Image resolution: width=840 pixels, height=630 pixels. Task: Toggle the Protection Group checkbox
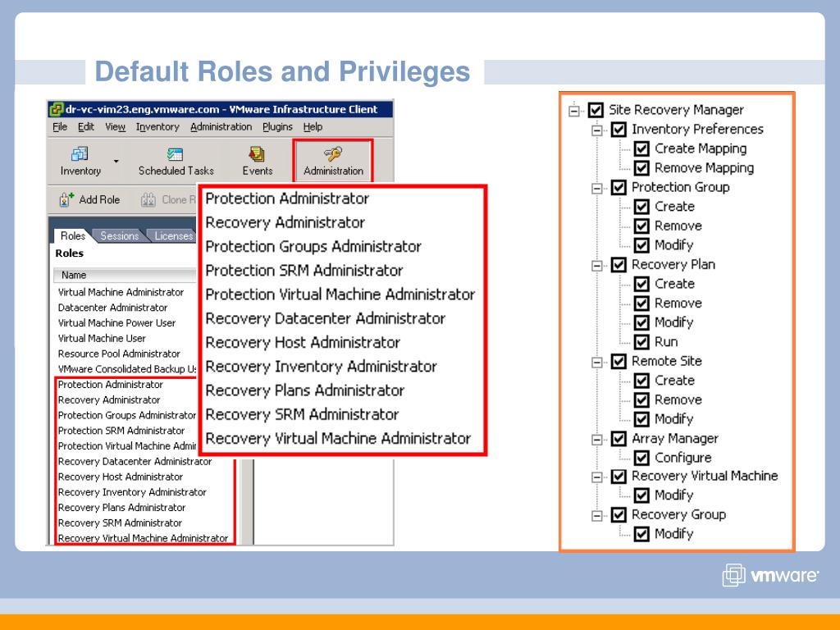point(619,188)
